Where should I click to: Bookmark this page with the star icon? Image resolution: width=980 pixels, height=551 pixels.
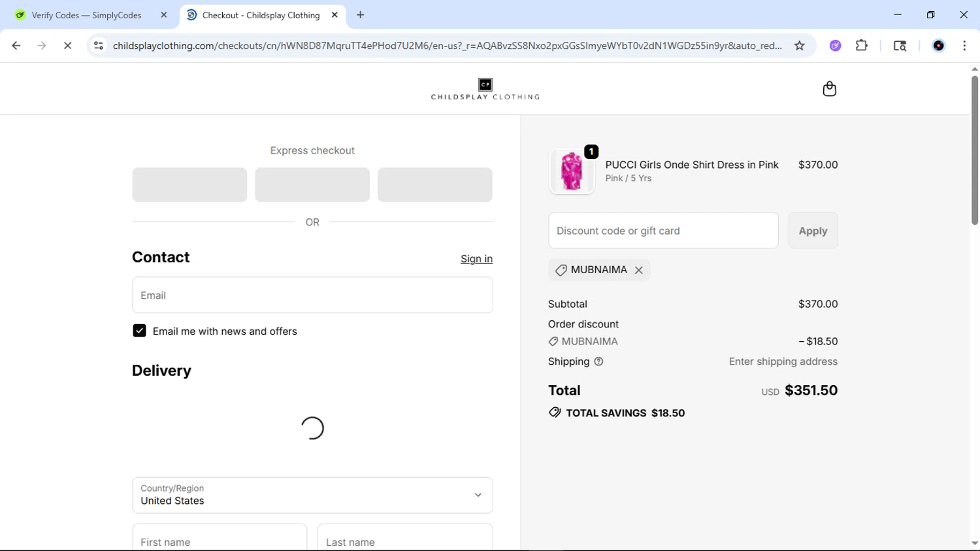[799, 46]
